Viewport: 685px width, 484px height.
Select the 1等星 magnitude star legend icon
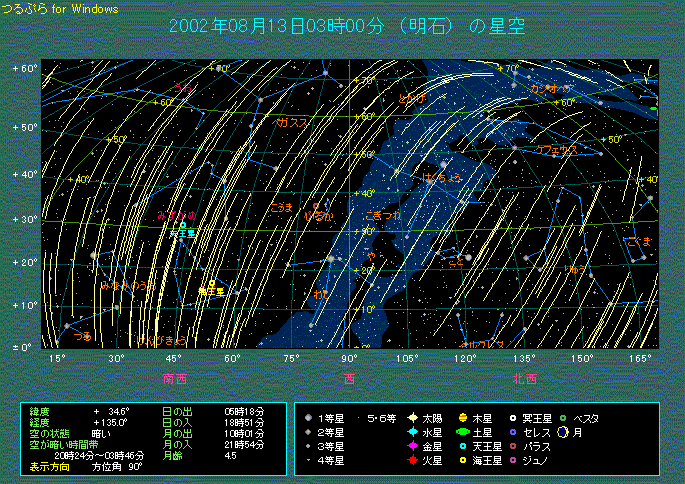tap(309, 417)
